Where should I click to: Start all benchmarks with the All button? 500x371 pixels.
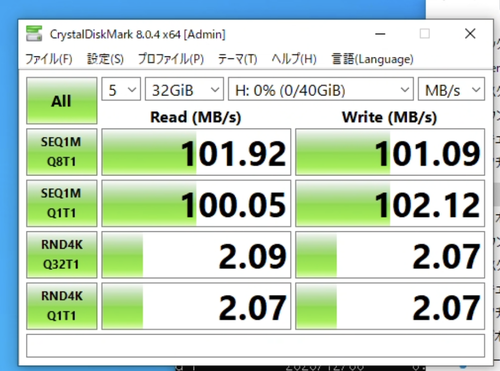point(62,101)
